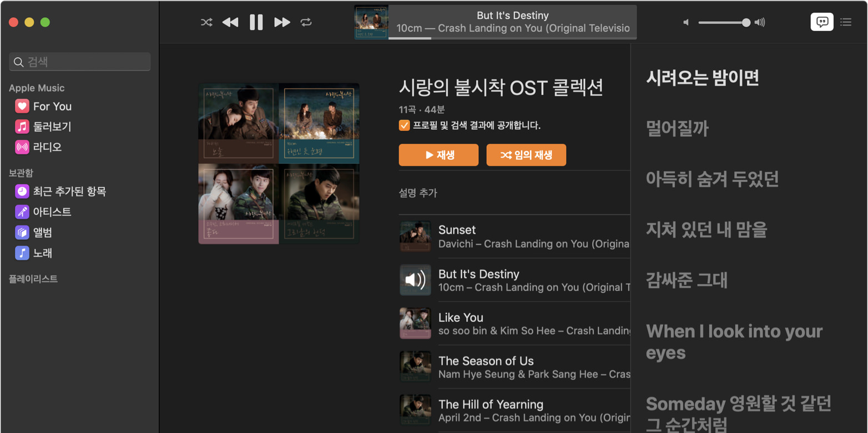Image resolution: width=868 pixels, height=433 pixels.
Task: Adjust the volume slider knob
Action: 746,22
